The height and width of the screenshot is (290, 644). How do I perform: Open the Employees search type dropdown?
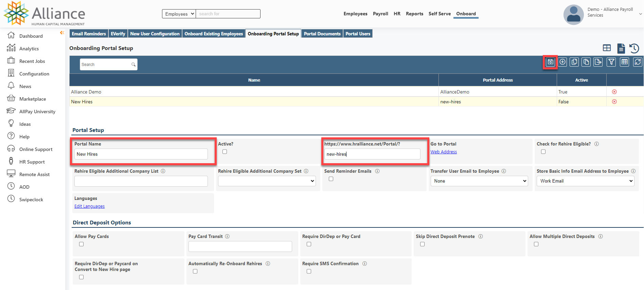179,14
